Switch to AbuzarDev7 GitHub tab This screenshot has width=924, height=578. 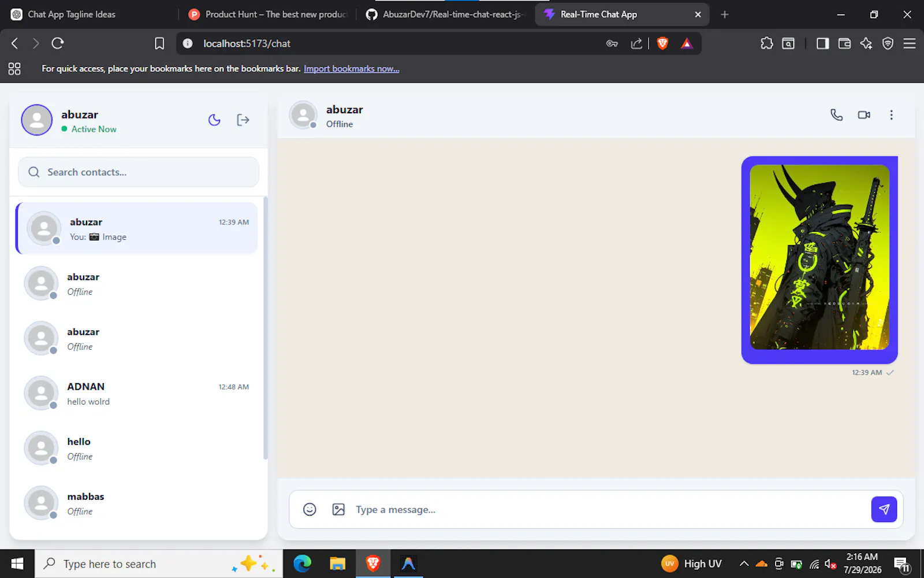446,14
